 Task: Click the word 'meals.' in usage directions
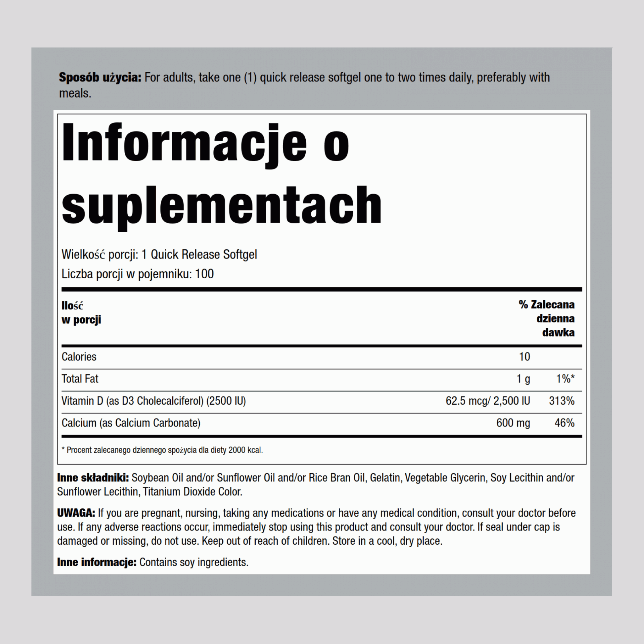coord(75,93)
